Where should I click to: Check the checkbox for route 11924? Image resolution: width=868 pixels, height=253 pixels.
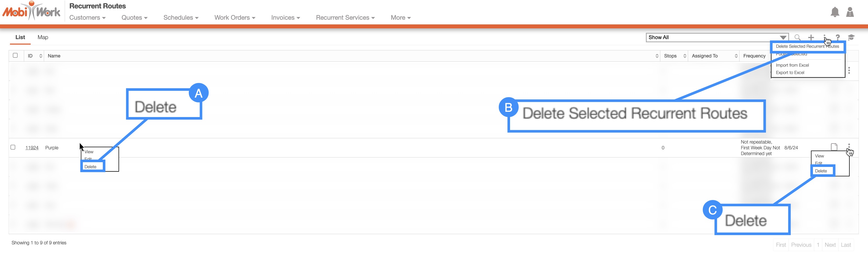[13, 147]
